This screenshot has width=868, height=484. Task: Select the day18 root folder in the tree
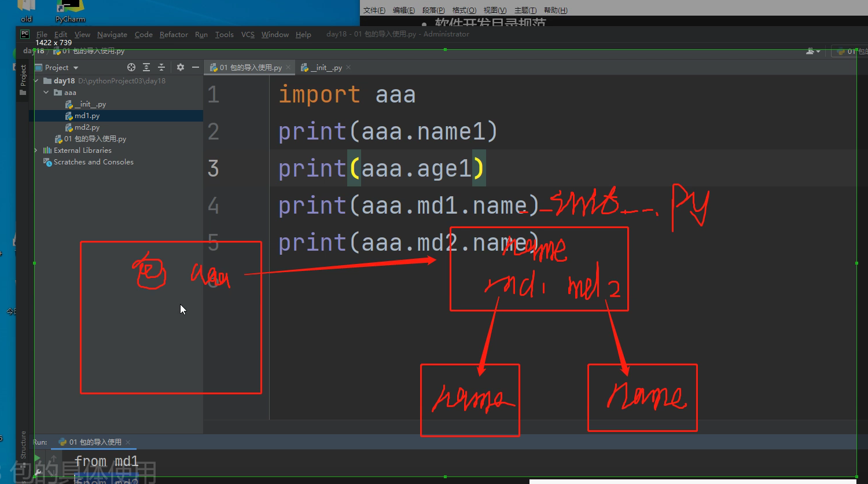(64, 81)
